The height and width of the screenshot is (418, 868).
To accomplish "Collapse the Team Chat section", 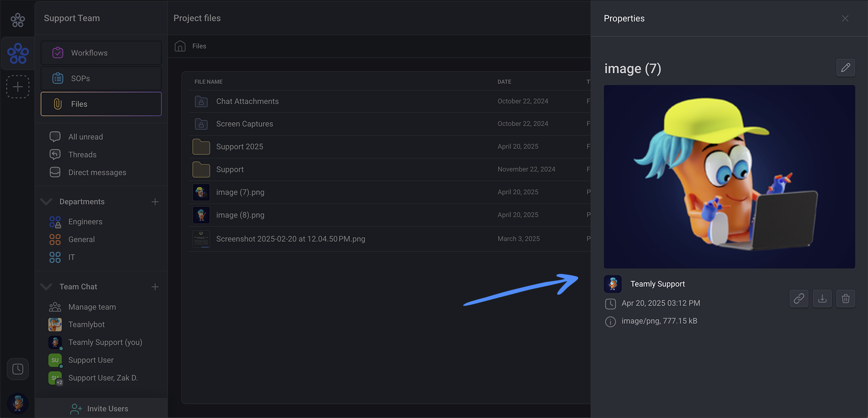I will [46, 286].
